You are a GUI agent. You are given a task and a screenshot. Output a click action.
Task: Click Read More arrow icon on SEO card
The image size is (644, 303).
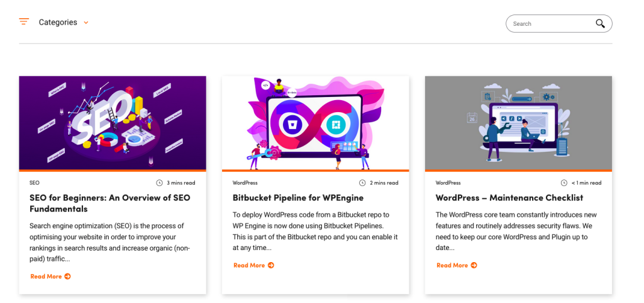[x=67, y=277]
